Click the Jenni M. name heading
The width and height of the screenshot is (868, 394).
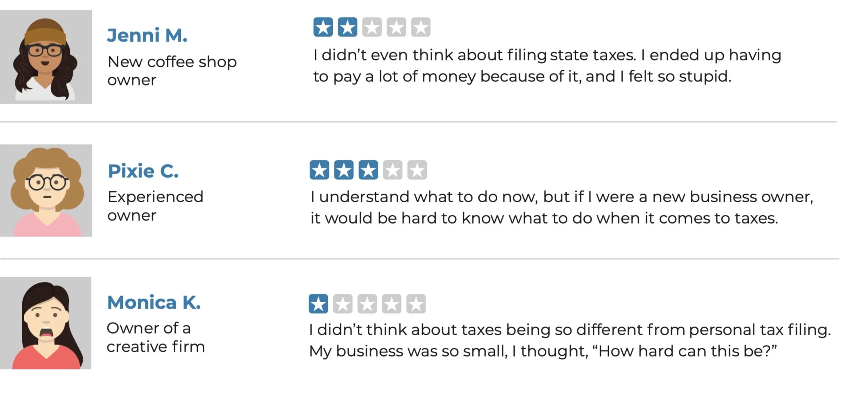pyautogui.click(x=147, y=35)
